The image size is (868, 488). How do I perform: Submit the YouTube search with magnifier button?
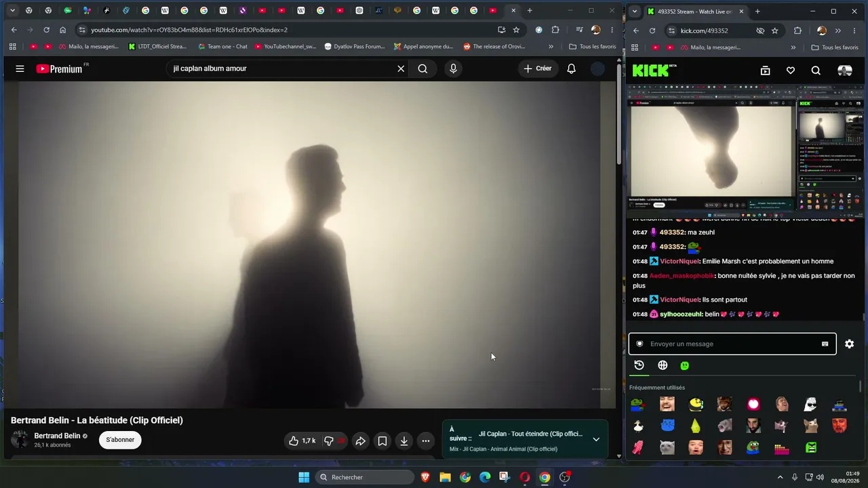pyautogui.click(x=422, y=68)
